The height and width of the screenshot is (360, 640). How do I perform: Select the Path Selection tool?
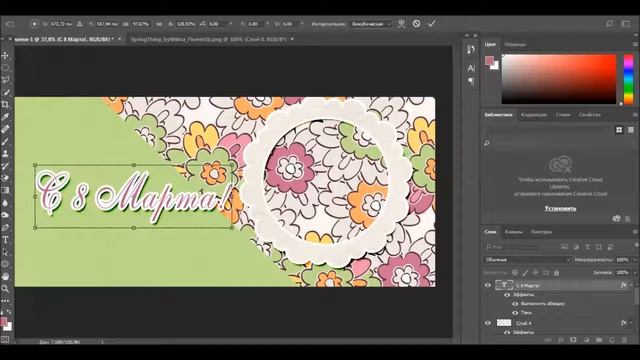(5, 252)
